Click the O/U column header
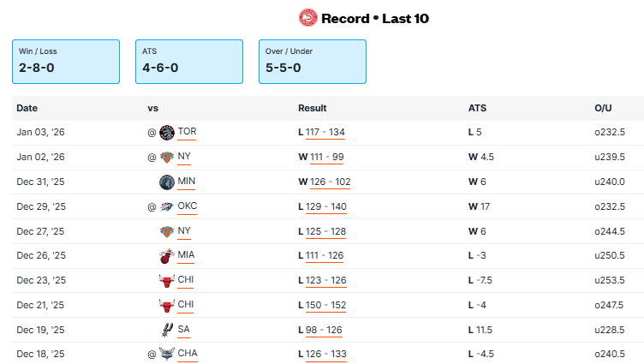 pos(603,109)
